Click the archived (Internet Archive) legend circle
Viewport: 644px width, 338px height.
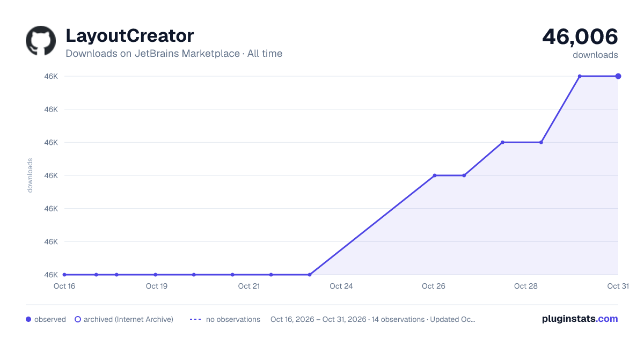(x=78, y=319)
